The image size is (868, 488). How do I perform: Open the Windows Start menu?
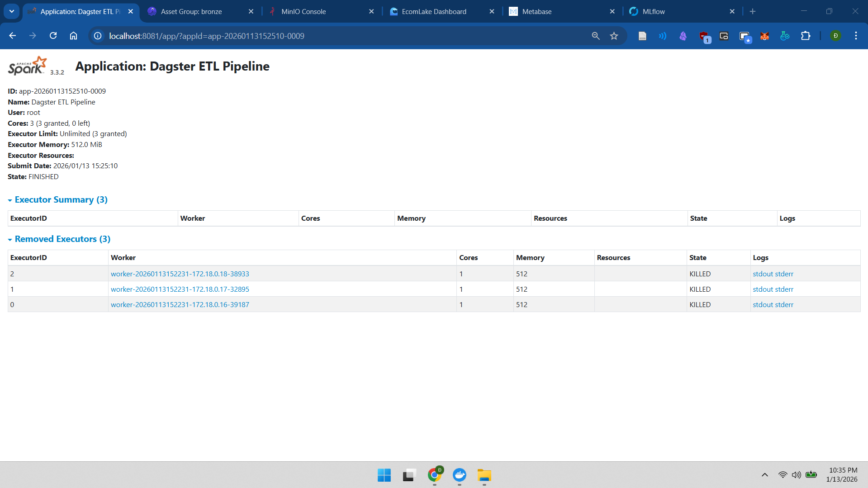click(x=384, y=475)
